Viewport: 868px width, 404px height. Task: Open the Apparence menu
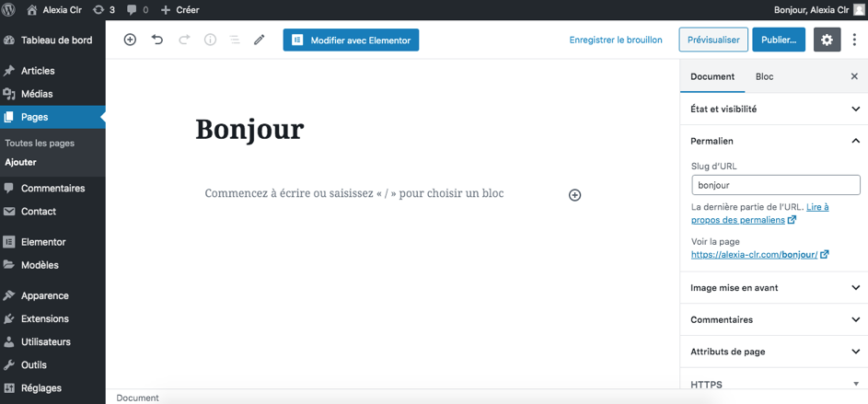point(52,295)
